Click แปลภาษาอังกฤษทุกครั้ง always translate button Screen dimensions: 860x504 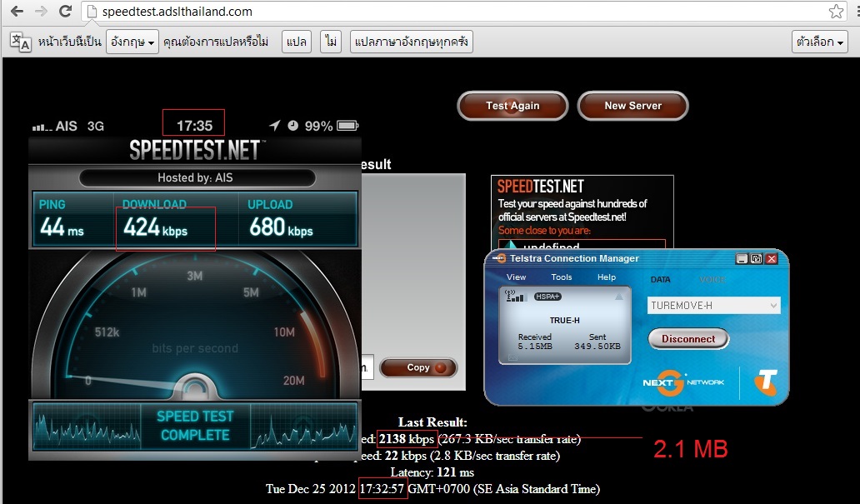(x=412, y=42)
